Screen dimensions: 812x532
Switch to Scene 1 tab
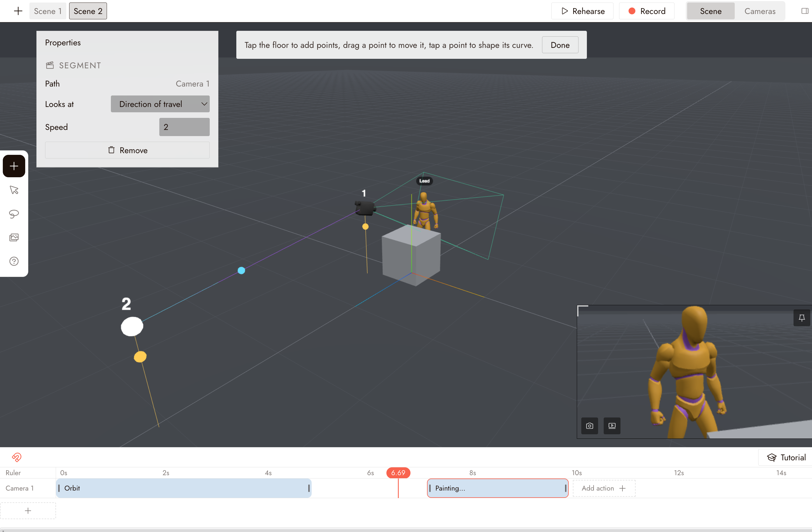coord(48,11)
